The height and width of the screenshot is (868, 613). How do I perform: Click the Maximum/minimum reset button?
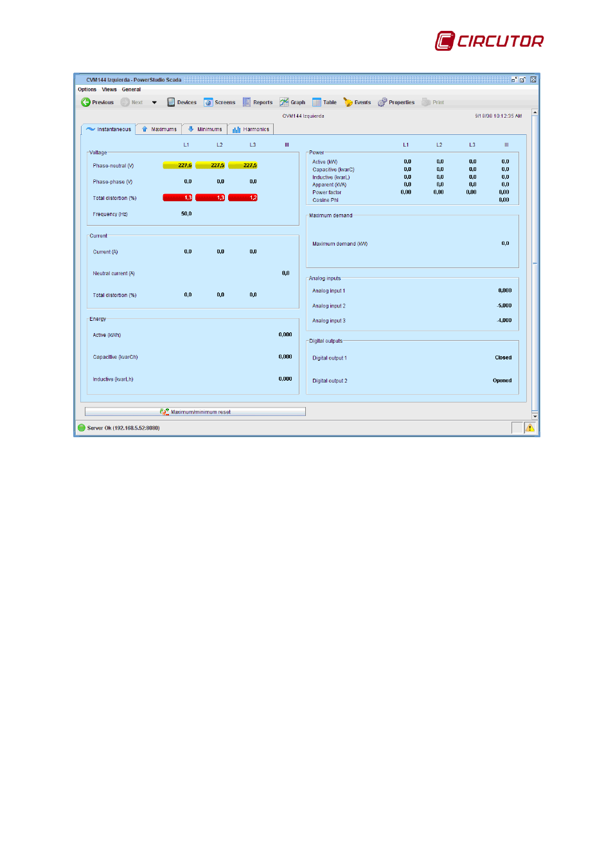195,411
